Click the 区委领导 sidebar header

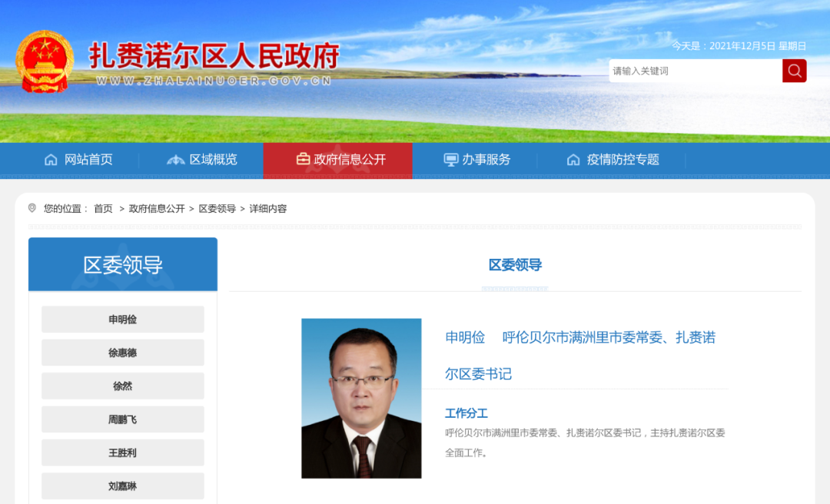pos(123,264)
